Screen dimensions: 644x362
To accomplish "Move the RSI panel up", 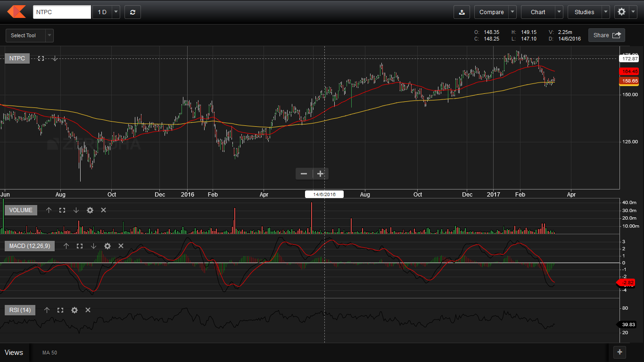I will tap(47, 310).
